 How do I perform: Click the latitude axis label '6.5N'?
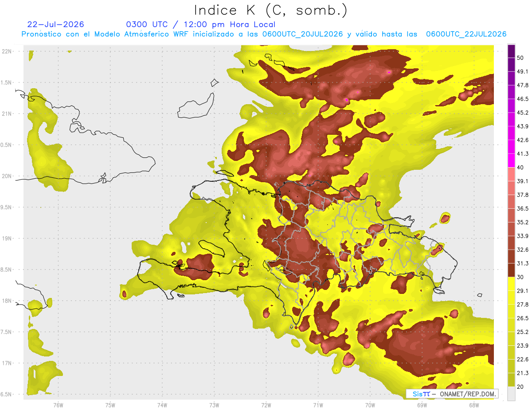click(7, 395)
